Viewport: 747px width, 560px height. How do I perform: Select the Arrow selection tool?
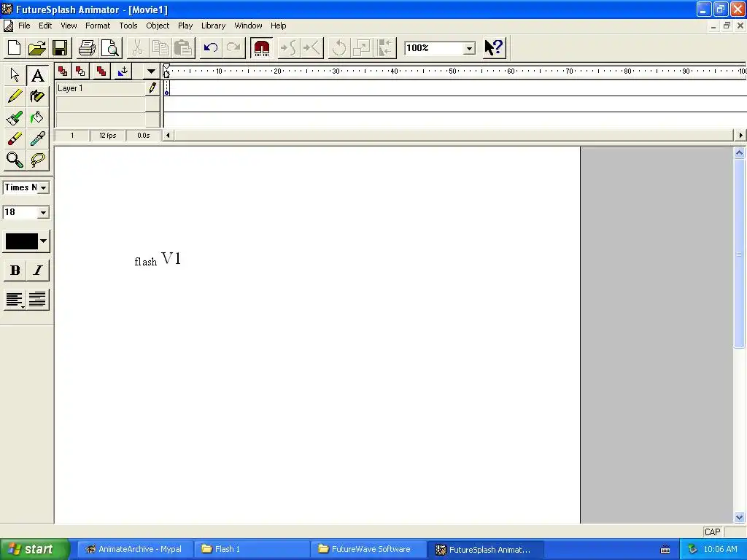[x=15, y=75]
